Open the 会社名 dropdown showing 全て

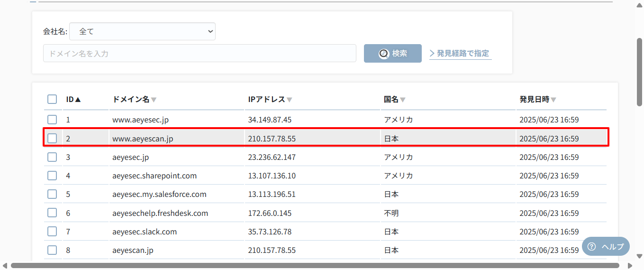142,31
